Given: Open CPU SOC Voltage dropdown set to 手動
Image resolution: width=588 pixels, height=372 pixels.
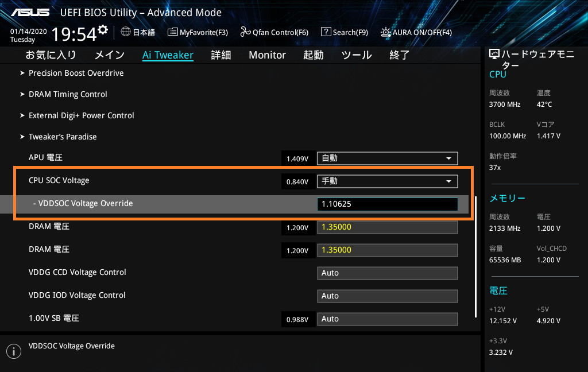Looking at the screenshot, I should [x=388, y=181].
